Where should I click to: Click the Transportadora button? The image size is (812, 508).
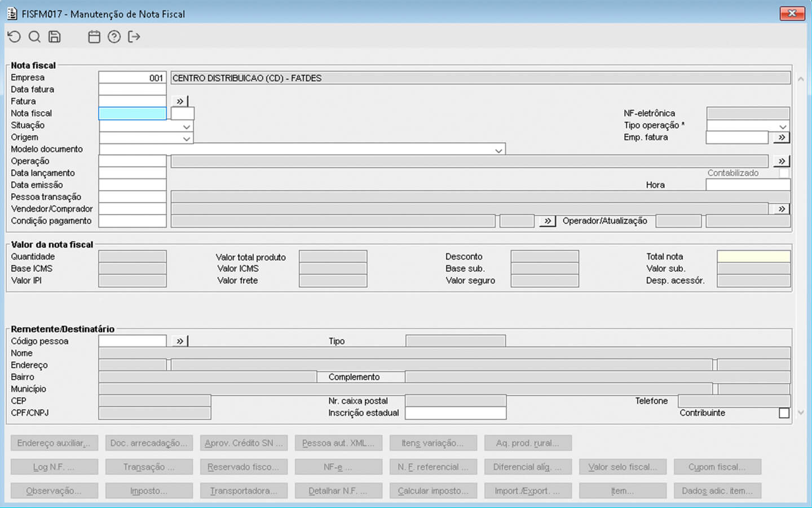244,491
